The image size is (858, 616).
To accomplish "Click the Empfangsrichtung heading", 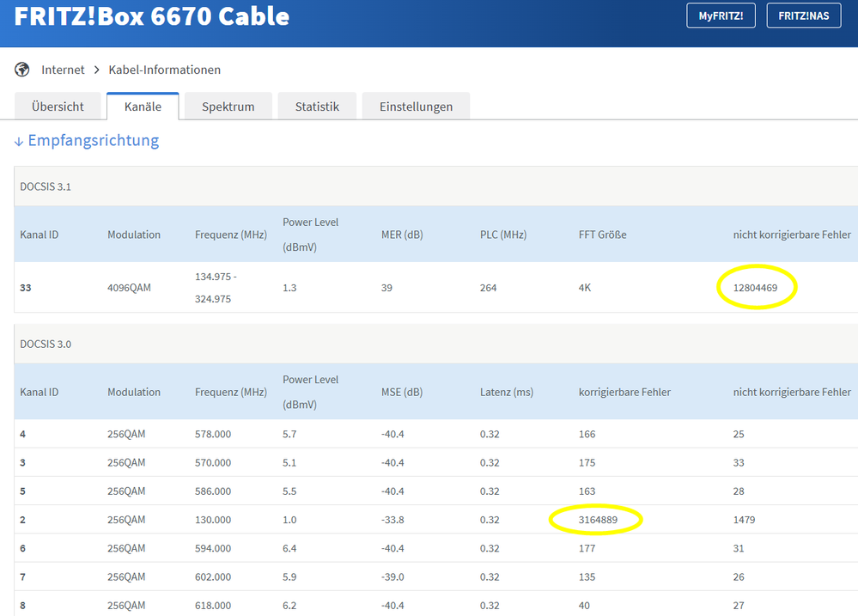I will 94,141.
